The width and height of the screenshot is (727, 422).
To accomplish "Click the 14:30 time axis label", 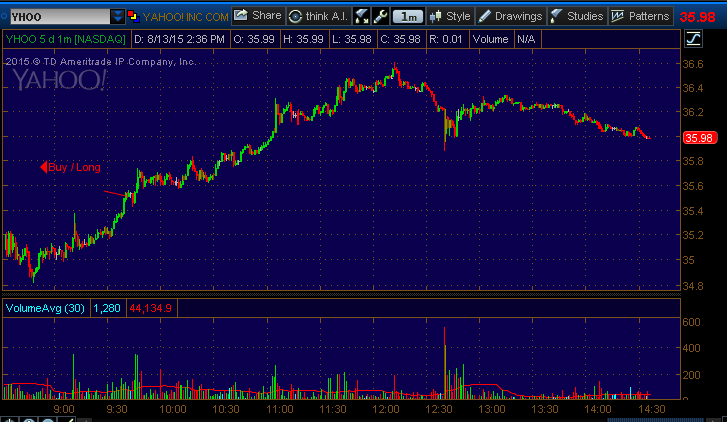I will pos(652,409).
